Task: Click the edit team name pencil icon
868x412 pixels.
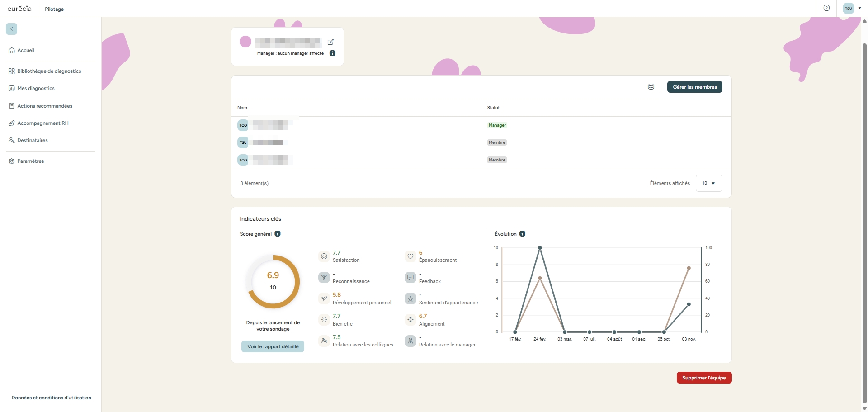Action: click(x=330, y=42)
